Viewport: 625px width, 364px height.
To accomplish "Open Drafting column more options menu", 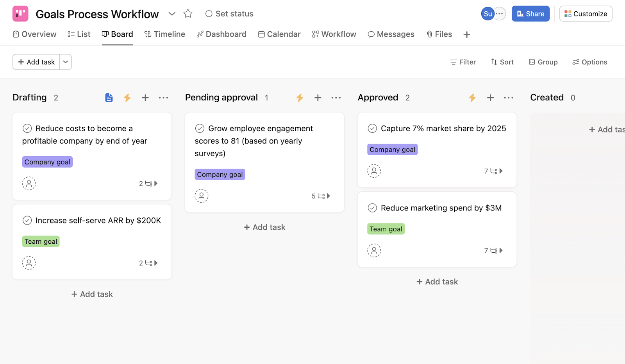I will point(163,98).
